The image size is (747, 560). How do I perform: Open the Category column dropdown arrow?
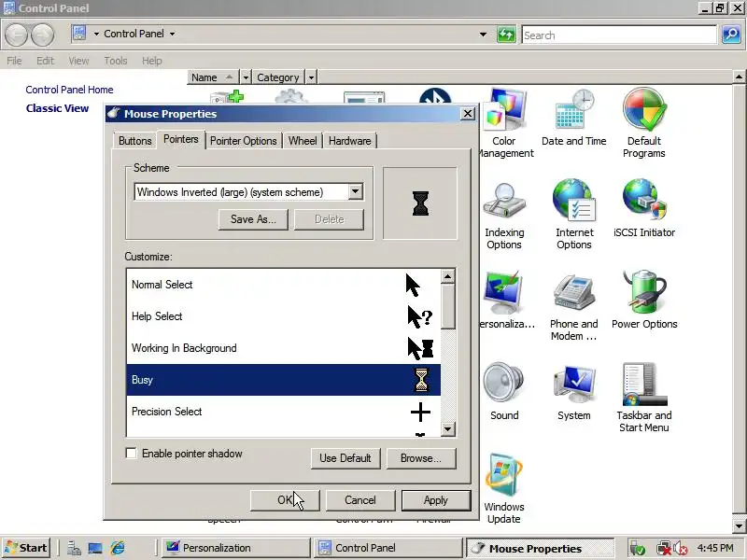311,77
